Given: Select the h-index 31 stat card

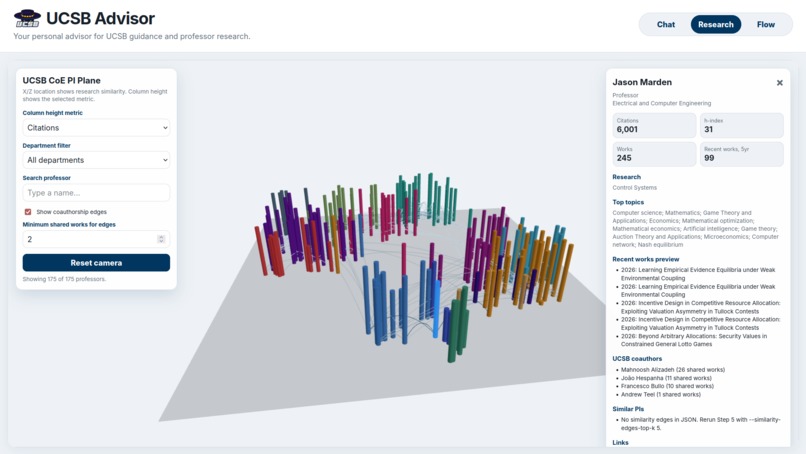Looking at the screenshot, I should click(742, 125).
